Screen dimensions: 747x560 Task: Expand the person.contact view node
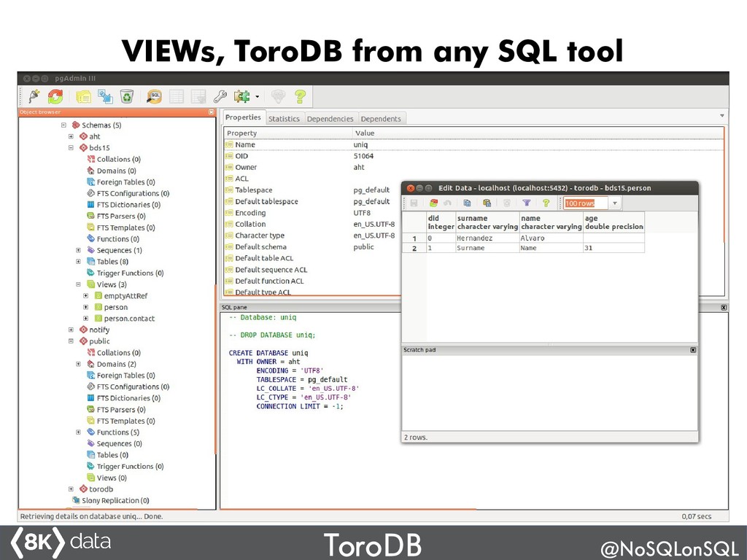click(x=86, y=319)
